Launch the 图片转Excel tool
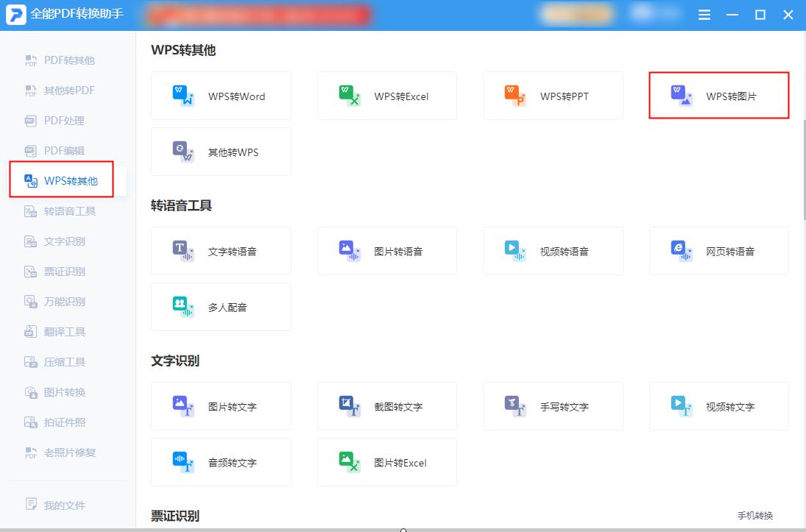The height and width of the screenshot is (532, 806). [386, 462]
